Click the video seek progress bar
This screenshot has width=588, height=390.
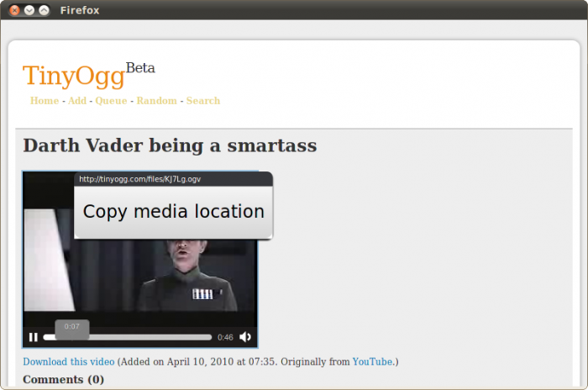[x=128, y=337]
